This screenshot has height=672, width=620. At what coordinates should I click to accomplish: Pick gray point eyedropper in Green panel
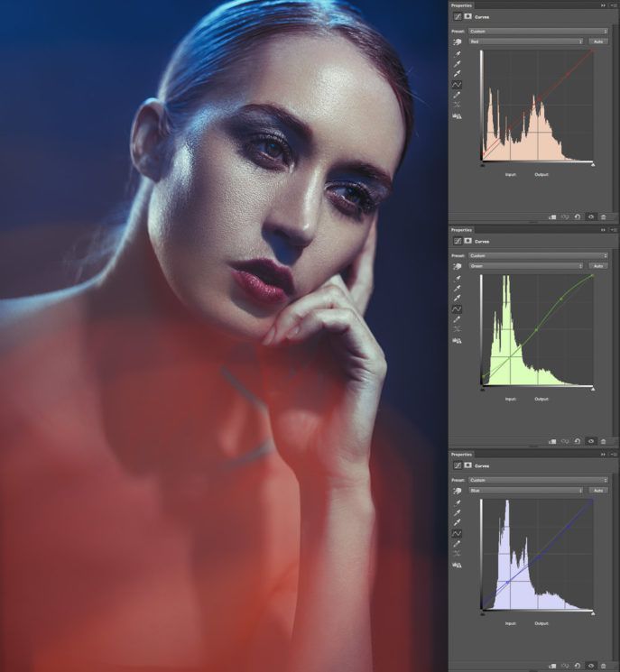click(457, 289)
